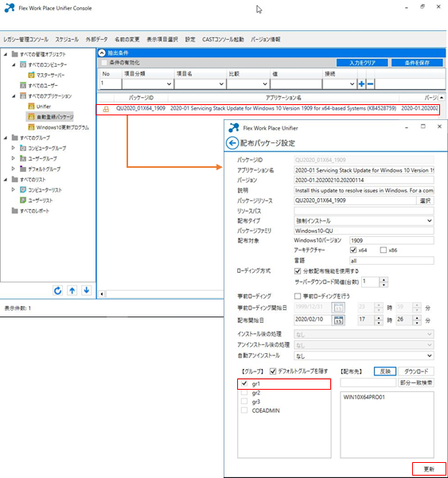Uncheck the gr1 group checkbox
The height and width of the screenshot is (478, 448).
coord(244,383)
